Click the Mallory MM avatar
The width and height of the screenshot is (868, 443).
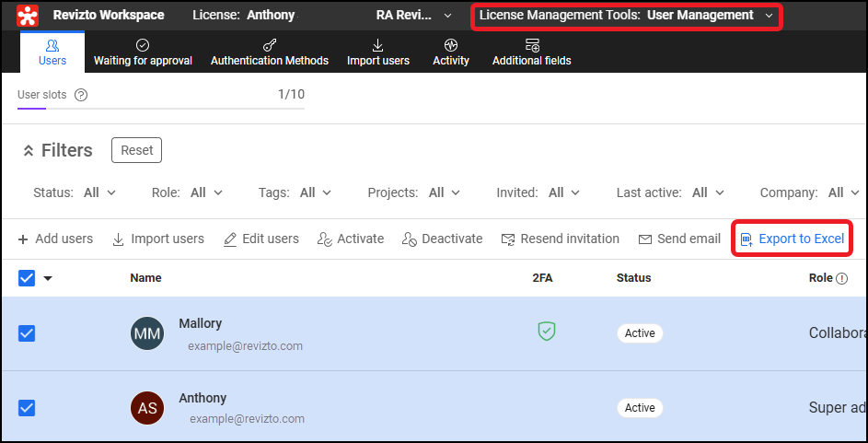pos(147,333)
